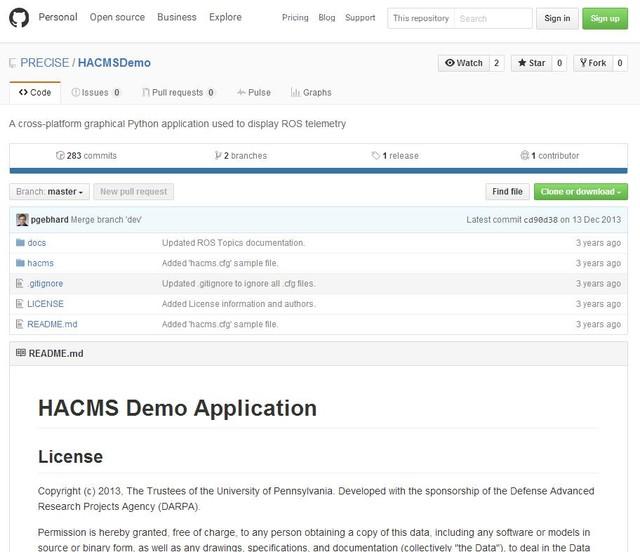Open the Merge branch 'dev' commit message

(x=106, y=220)
